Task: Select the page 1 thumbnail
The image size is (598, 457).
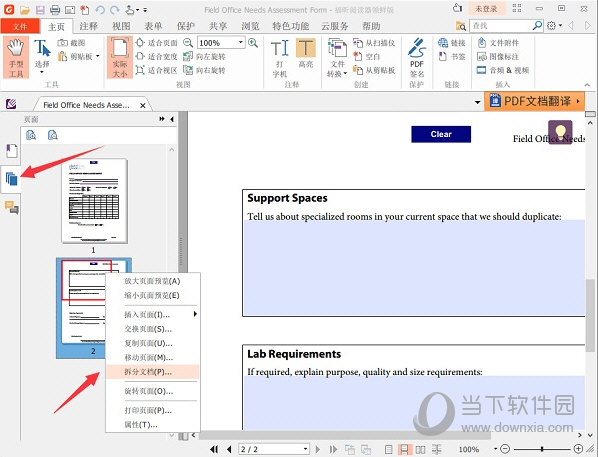Action: point(94,201)
